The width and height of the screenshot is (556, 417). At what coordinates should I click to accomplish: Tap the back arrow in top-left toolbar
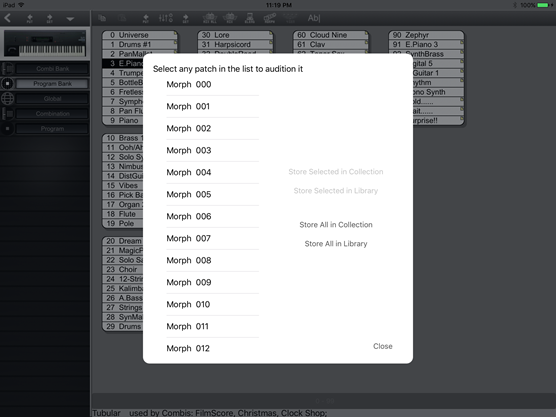point(7,18)
